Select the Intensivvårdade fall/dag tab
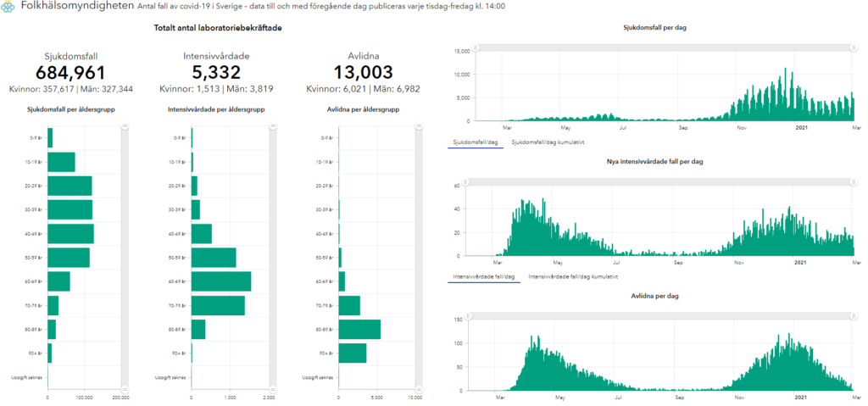This screenshot has height=406, width=868. (x=484, y=276)
